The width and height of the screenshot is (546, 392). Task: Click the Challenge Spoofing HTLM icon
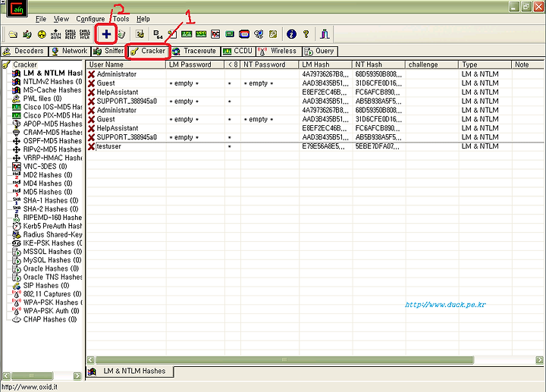(85, 34)
